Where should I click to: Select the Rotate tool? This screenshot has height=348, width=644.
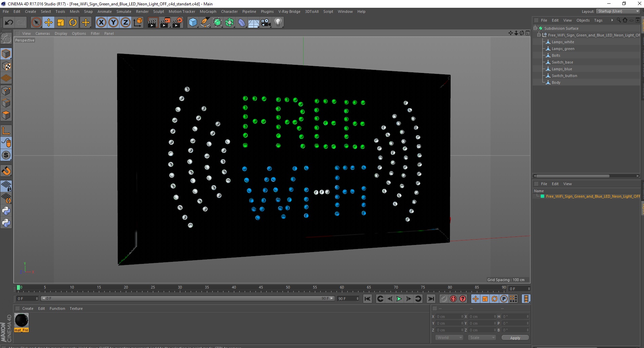tap(73, 23)
